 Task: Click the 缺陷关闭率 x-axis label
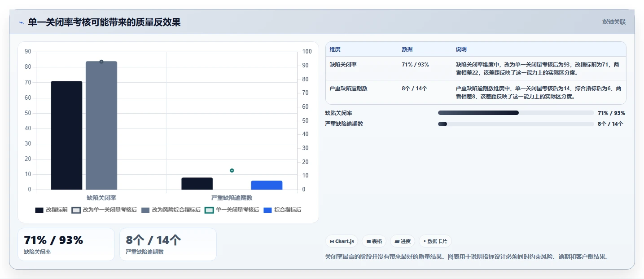[x=101, y=198]
